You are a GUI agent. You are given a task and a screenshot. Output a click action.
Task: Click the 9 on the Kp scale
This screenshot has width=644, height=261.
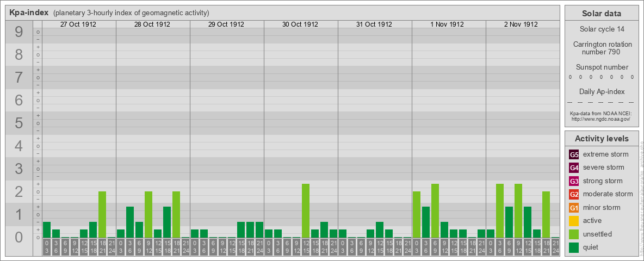(18, 32)
